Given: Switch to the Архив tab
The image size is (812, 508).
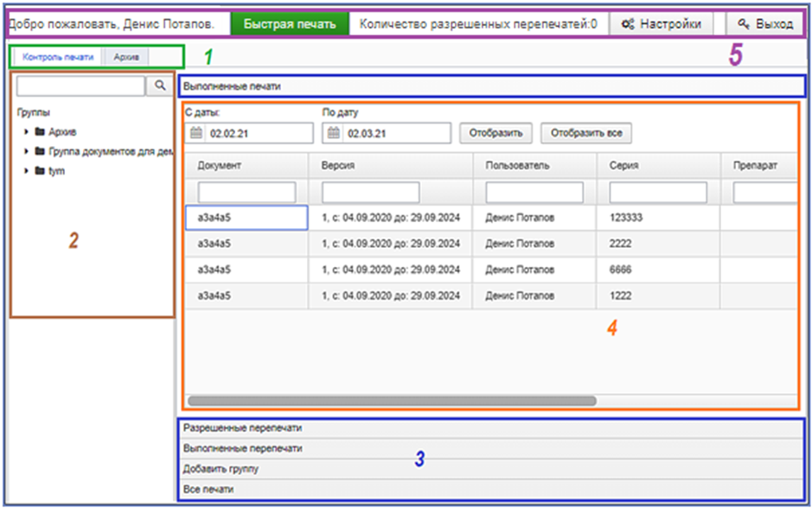Looking at the screenshot, I should pos(126,57).
